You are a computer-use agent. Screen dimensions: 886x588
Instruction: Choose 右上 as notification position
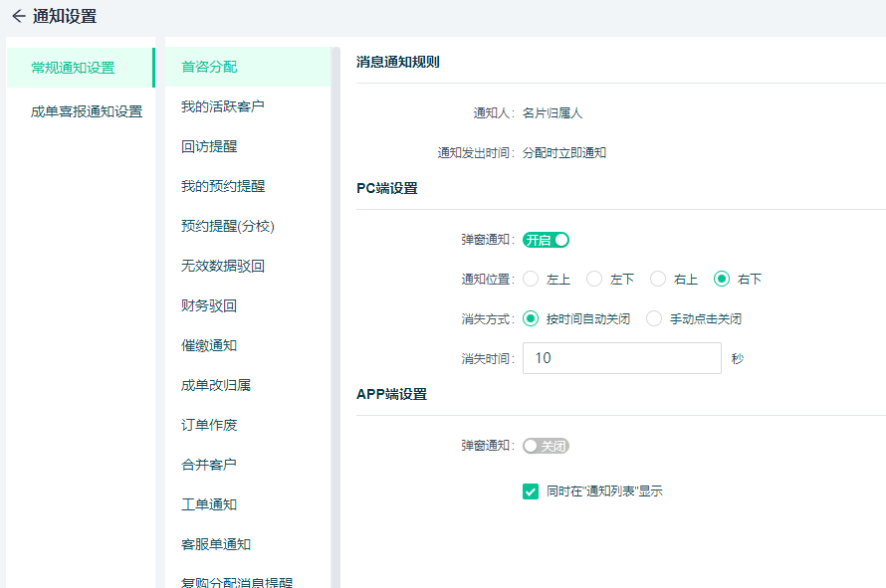coord(658,280)
